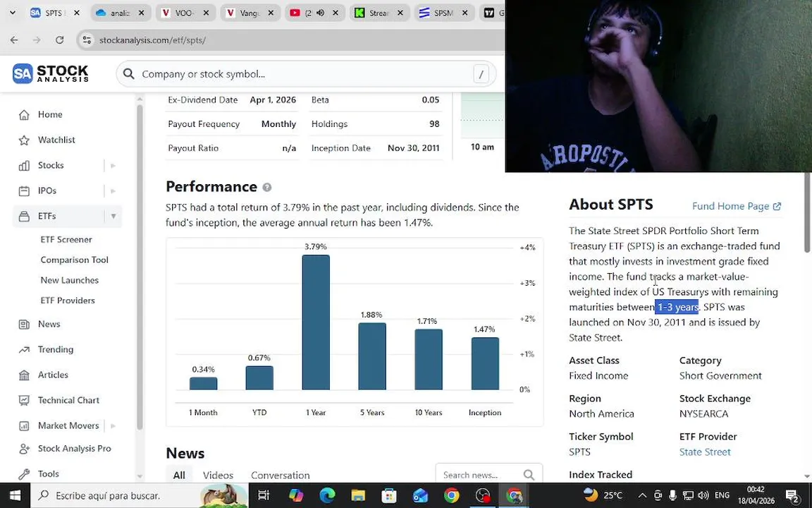Click the company or stock symbol search field
Viewport: 812px width, 508px height.
tap(305, 74)
